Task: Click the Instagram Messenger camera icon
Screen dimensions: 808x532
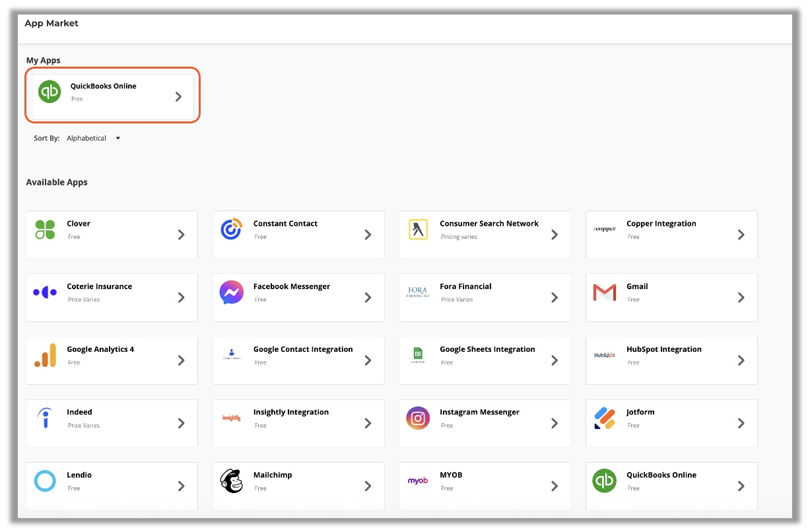Action: point(418,418)
